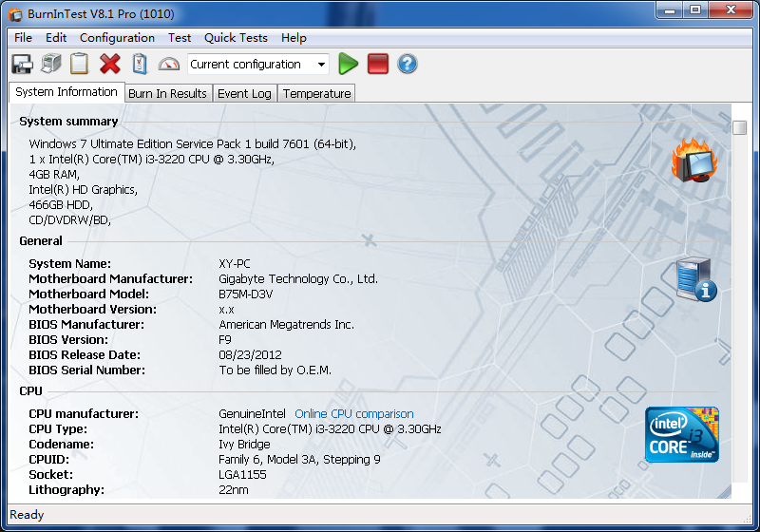Viewport: 760px width, 532px height.
Task: Open the test selection checklist icon
Action: click(140, 64)
